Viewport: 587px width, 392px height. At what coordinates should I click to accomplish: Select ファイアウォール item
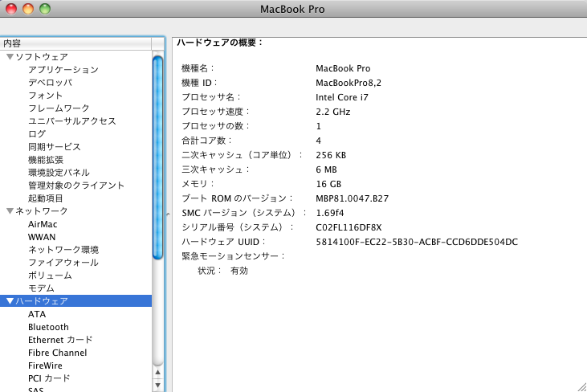pos(63,263)
